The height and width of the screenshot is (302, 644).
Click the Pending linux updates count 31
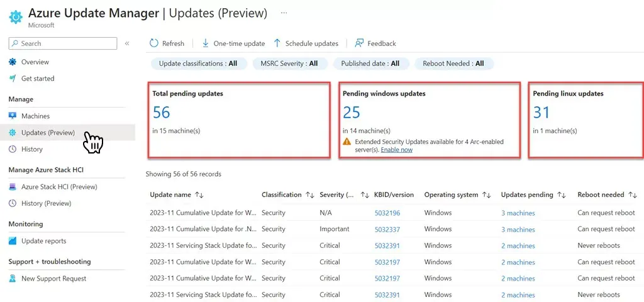coord(541,112)
